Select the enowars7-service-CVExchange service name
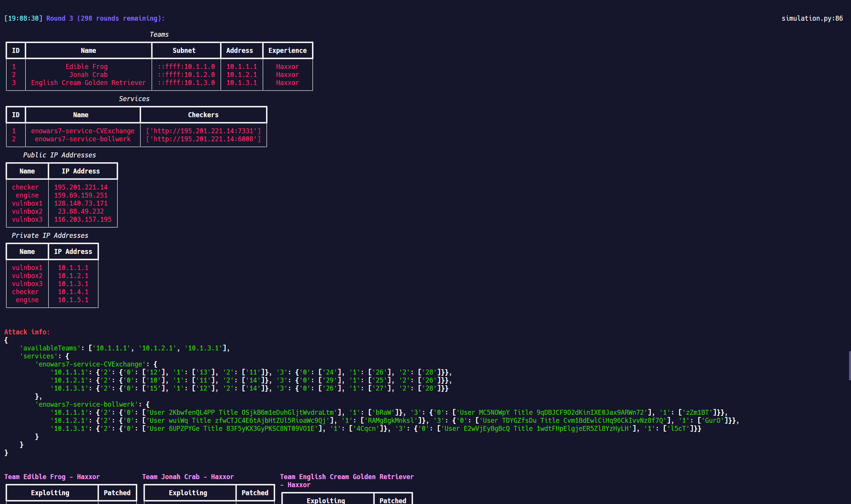 [x=83, y=131]
